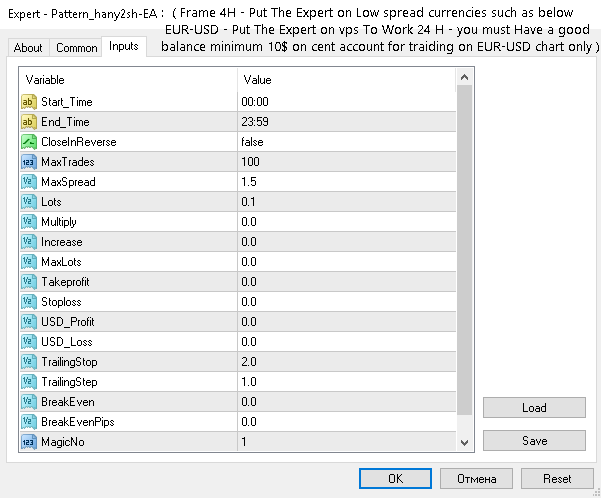Switch to the About tab

[28, 48]
